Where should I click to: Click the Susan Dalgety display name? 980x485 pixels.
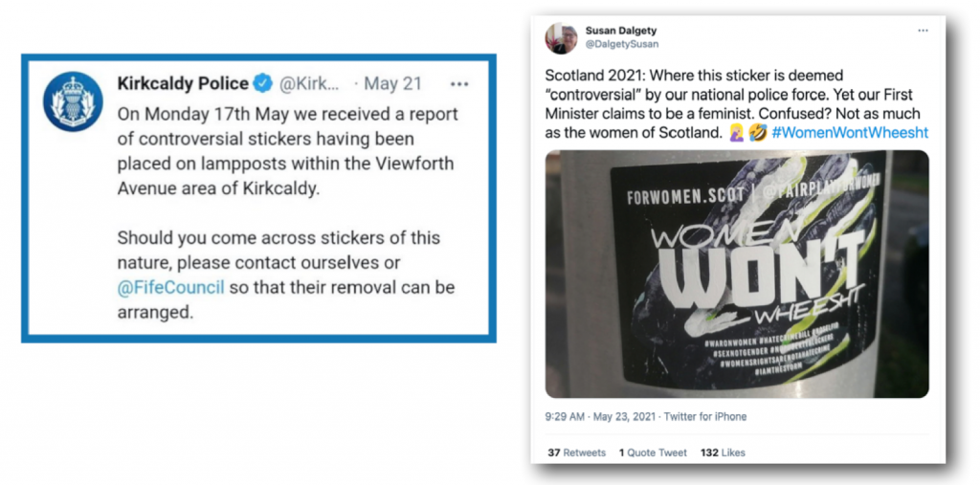(x=623, y=31)
